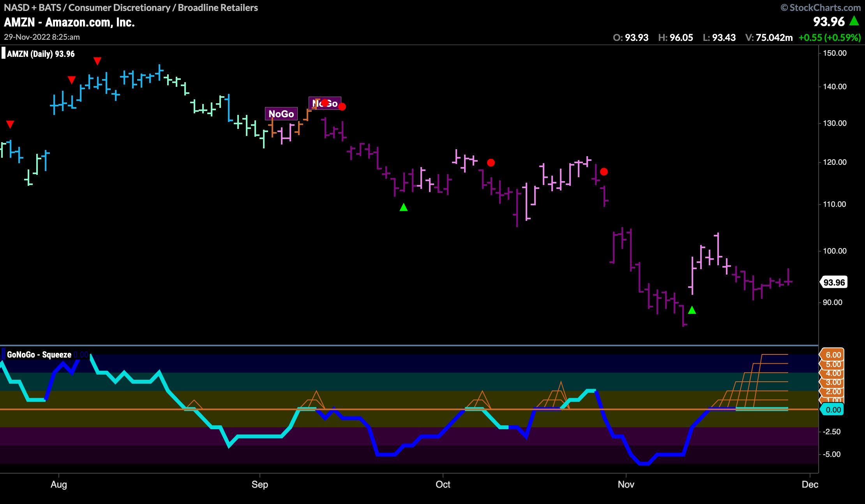Viewport: 865px width, 504px height.
Task: Click the -5.00 oscillator axis label
Action: 832,454
